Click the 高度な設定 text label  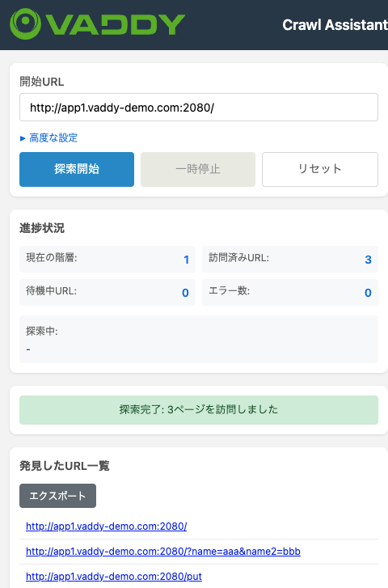pos(53,138)
